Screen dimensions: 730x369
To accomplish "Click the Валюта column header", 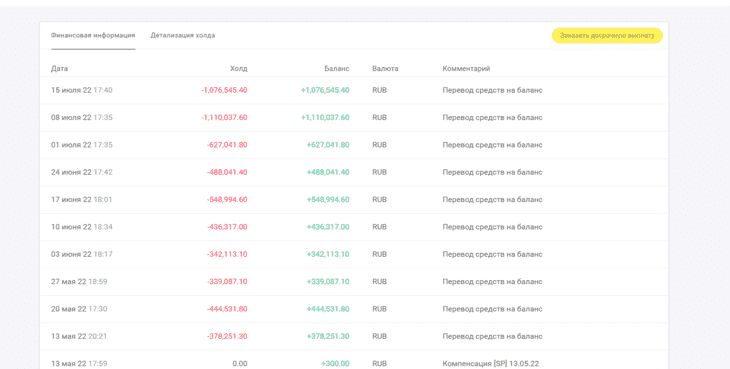I will click(385, 68).
